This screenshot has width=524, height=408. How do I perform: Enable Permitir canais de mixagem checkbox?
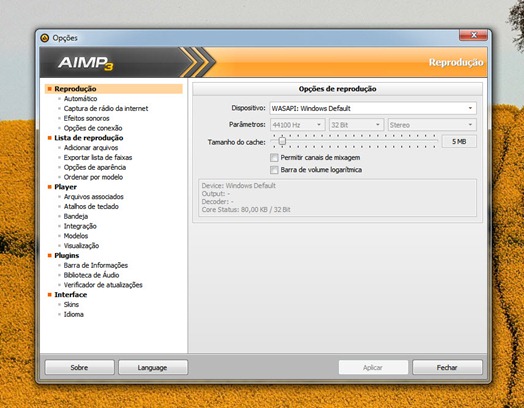(x=274, y=157)
